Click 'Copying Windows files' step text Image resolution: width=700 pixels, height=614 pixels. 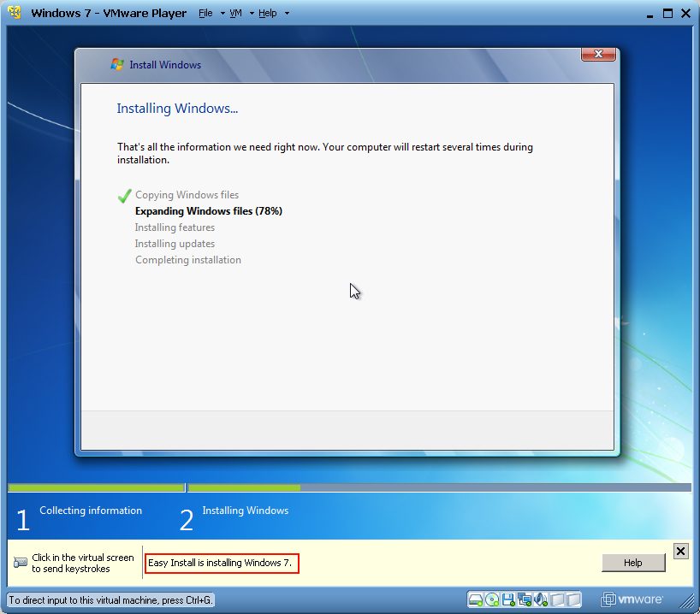coord(187,195)
